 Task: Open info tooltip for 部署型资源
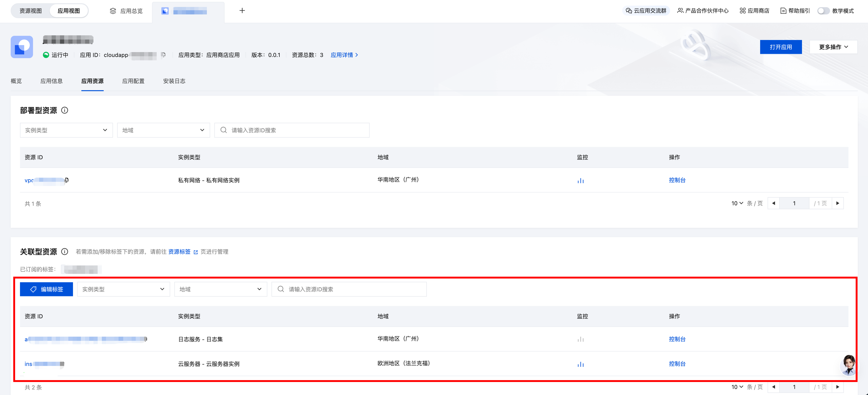(65, 110)
